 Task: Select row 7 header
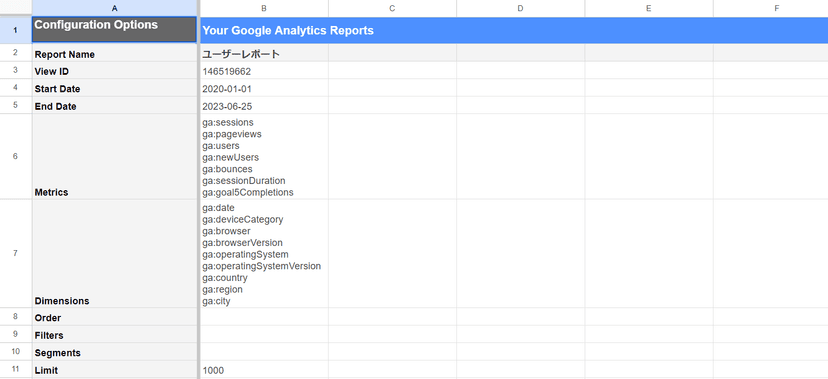click(15, 253)
